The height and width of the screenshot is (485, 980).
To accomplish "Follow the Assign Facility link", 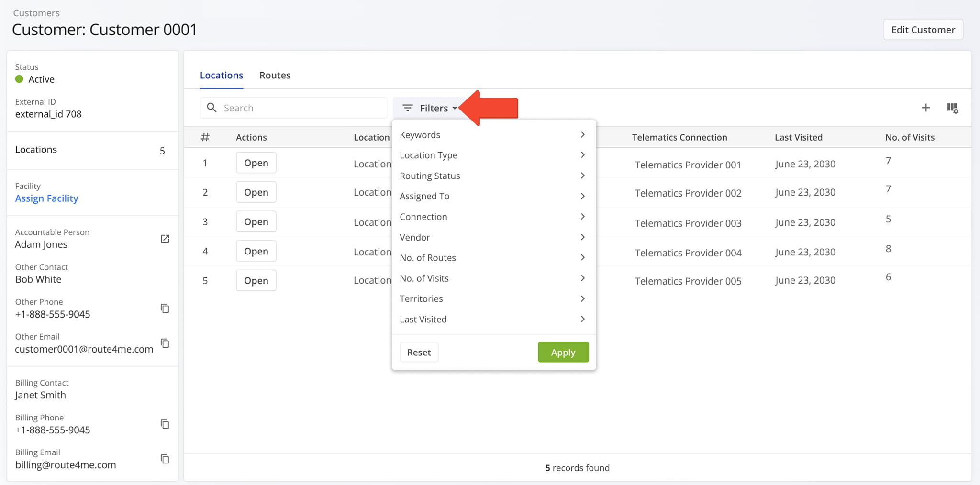I will point(46,198).
